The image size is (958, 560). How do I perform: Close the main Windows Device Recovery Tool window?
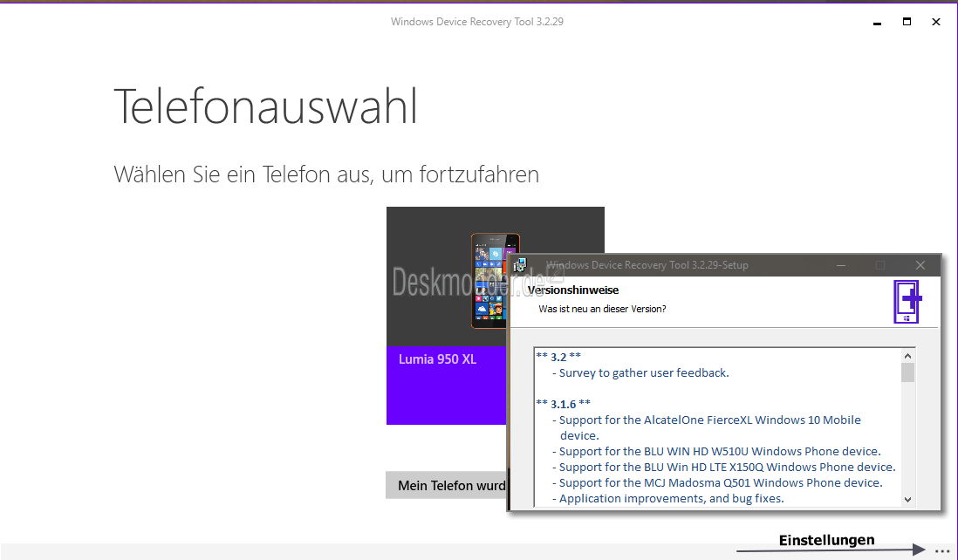[x=936, y=22]
